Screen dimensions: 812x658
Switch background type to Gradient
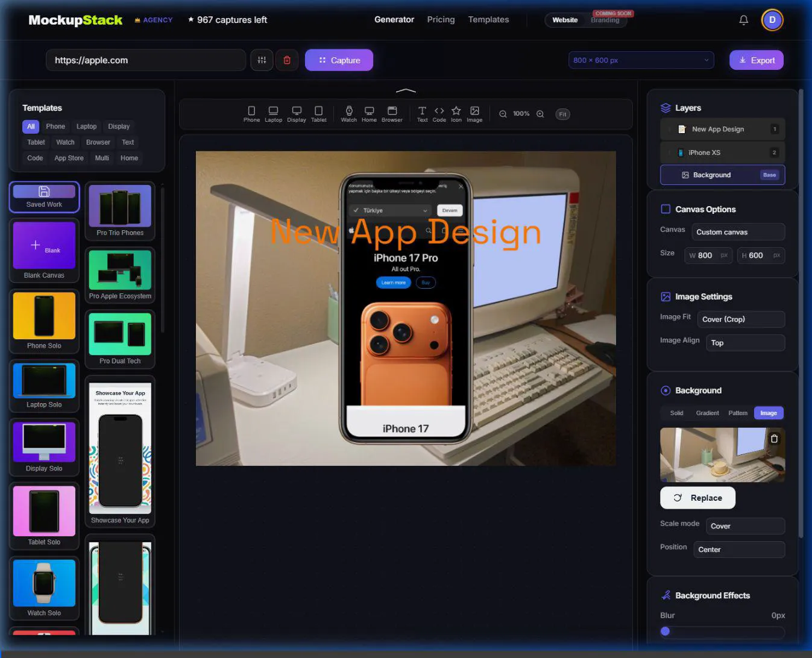707,413
